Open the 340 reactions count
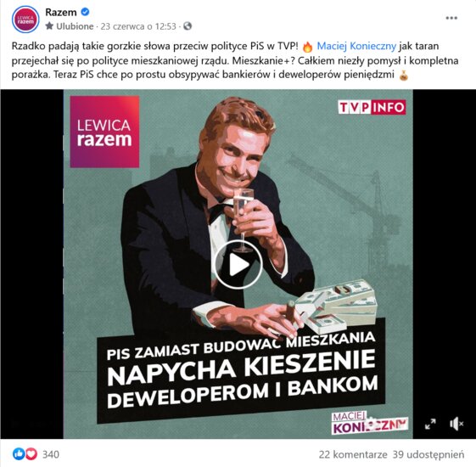 coord(51,454)
